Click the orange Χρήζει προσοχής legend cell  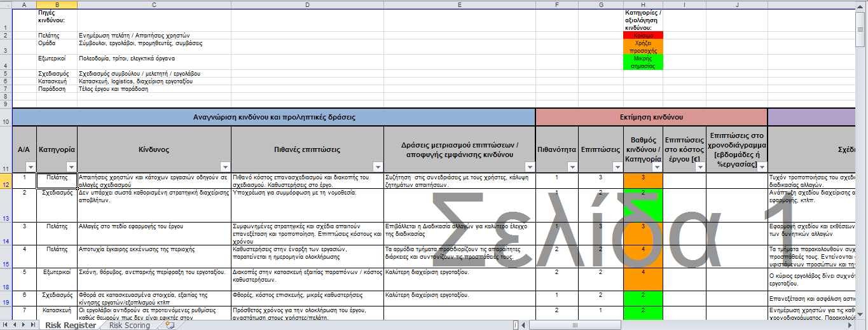click(x=643, y=47)
